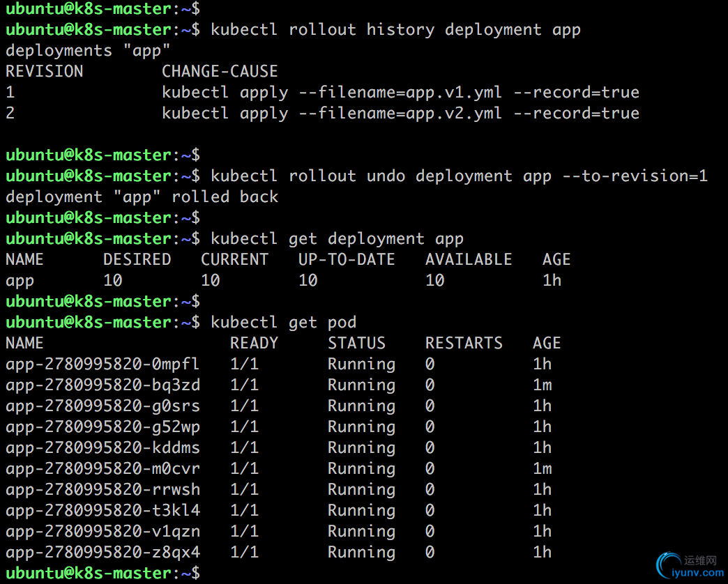
Task: Click pod name app-2780995820-0mpfl
Action: pyautogui.click(x=103, y=364)
